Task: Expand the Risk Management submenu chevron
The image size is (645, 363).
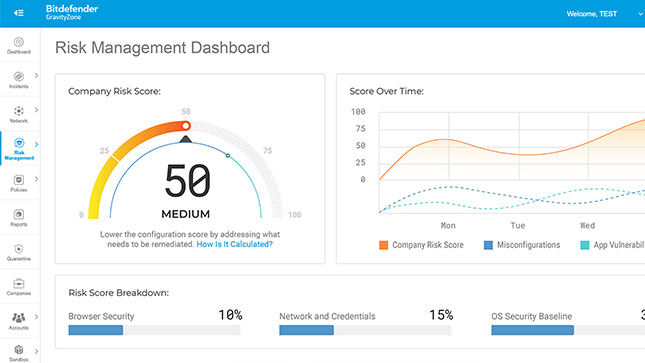Action: [x=37, y=144]
